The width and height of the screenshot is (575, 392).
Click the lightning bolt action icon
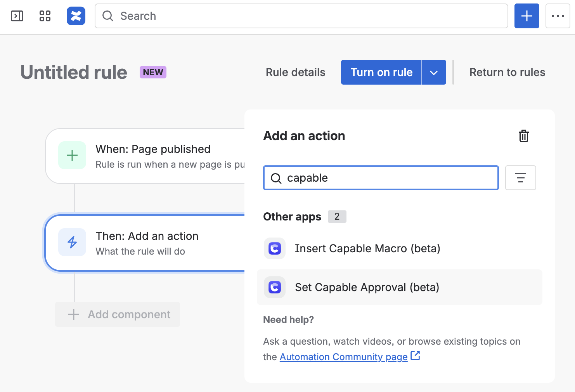point(72,242)
